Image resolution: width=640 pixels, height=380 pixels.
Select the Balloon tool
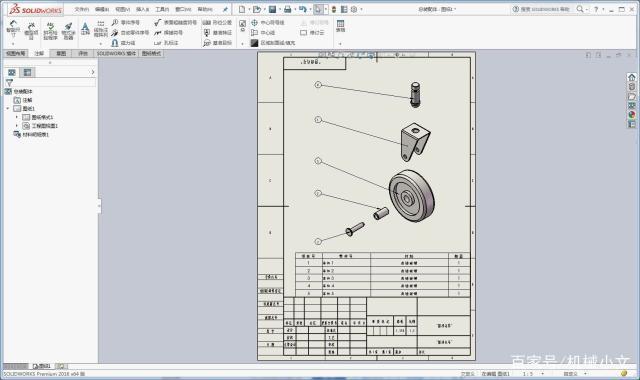pyautogui.click(x=126, y=22)
